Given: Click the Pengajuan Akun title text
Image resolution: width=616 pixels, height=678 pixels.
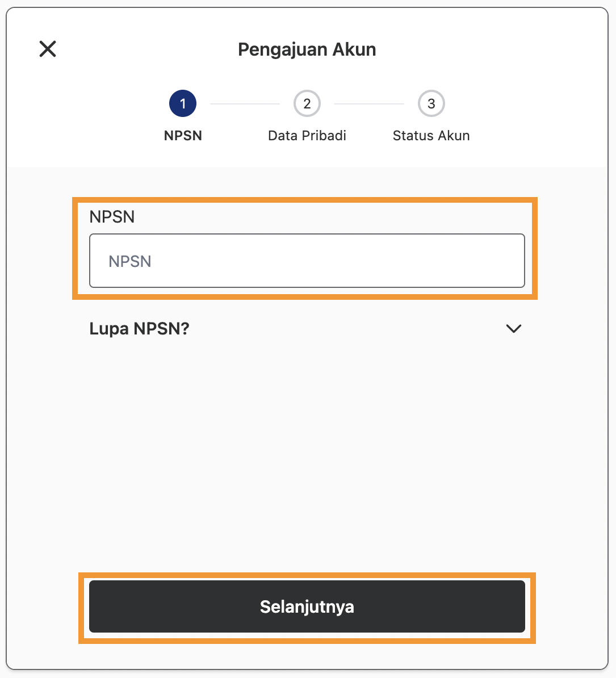Looking at the screenshot, I should (x=307, y=49).
